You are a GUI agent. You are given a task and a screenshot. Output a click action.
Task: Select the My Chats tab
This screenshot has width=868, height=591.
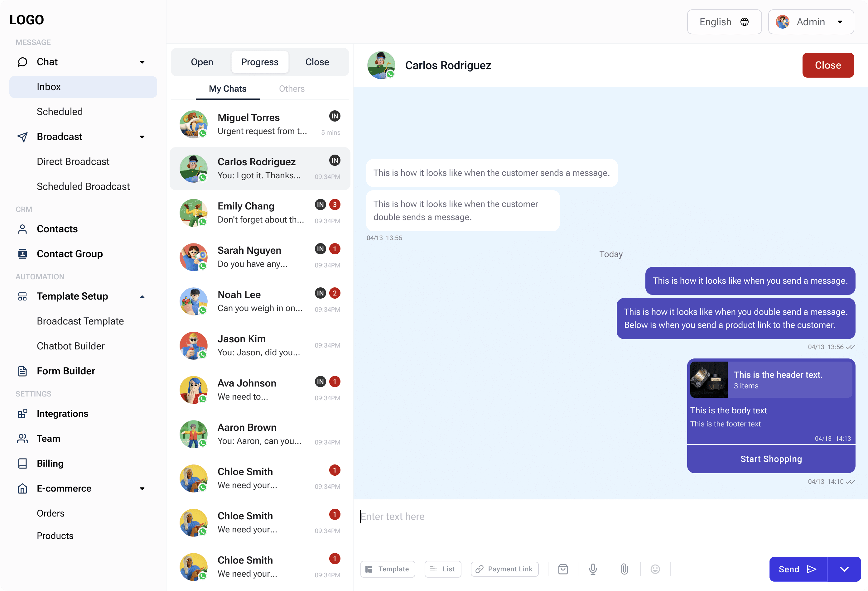[228, 89]
